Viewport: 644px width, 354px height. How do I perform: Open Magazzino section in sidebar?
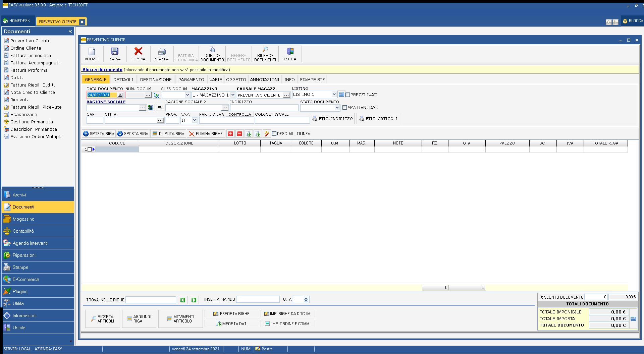coord(38,219)
